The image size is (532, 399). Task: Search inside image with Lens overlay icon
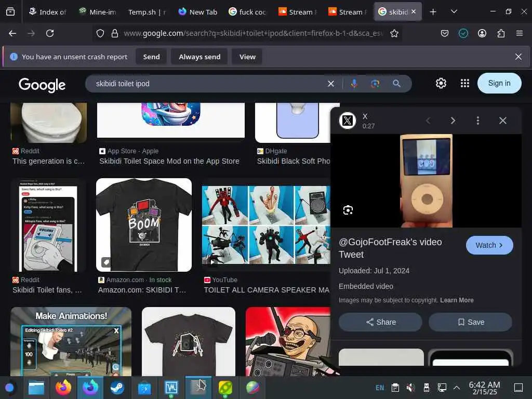[348, 210]
